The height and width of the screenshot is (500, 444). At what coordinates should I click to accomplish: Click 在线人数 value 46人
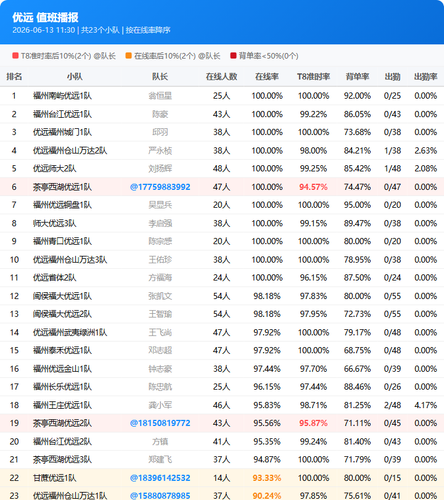click(221, 405)
